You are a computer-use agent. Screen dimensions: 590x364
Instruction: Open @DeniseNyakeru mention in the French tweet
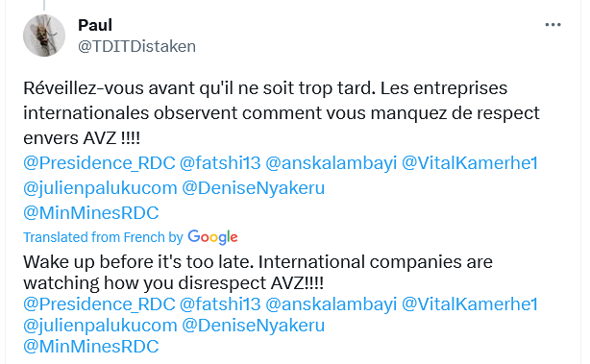pos(254,188)
